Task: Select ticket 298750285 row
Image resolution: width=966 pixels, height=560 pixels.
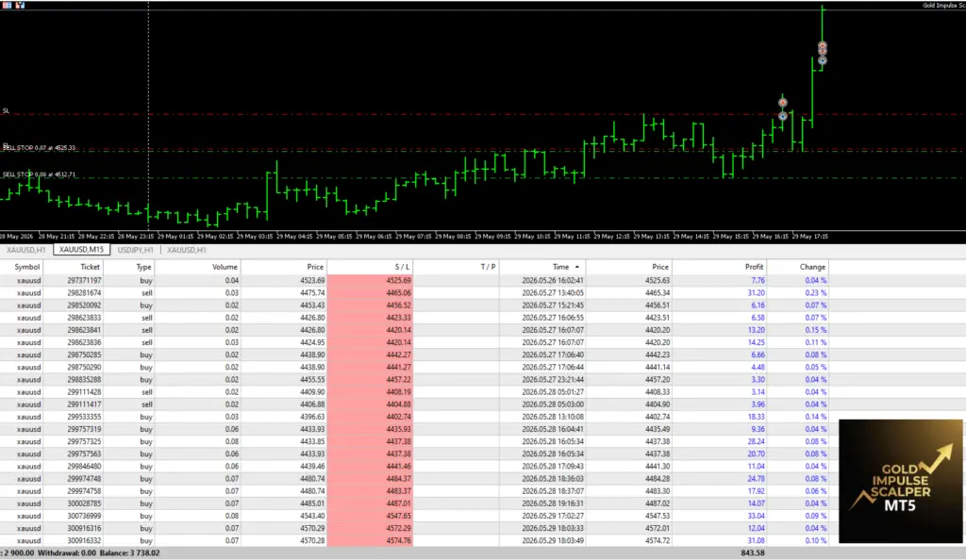Action: [414, 355]
